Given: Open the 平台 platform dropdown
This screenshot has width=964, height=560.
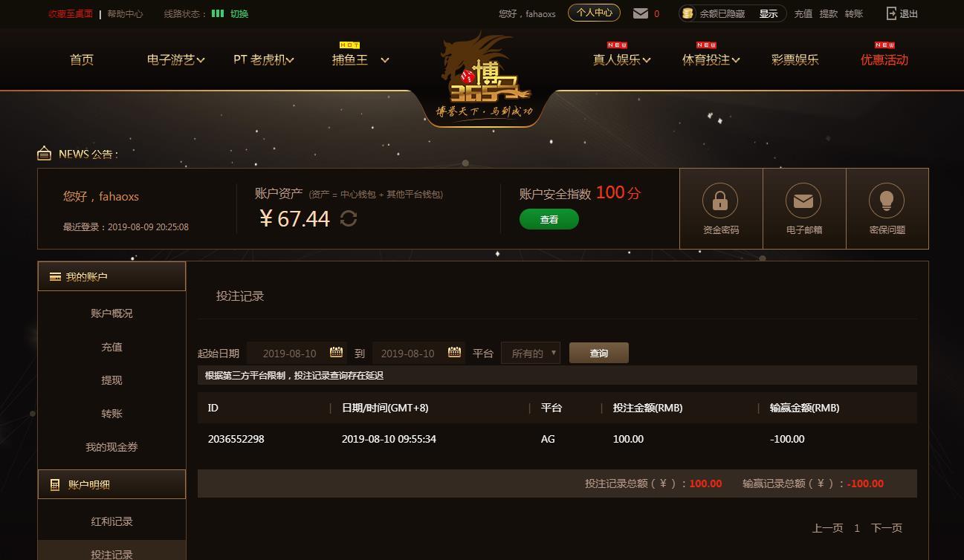Looking at the screenshot, I should (531, 353).
